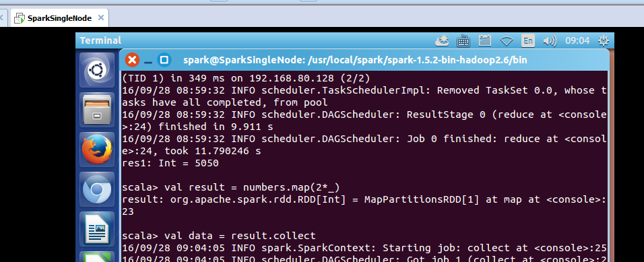Open the calendar indicator in top panel
Viewport: 644px width, 262px height.
[485, 40]
